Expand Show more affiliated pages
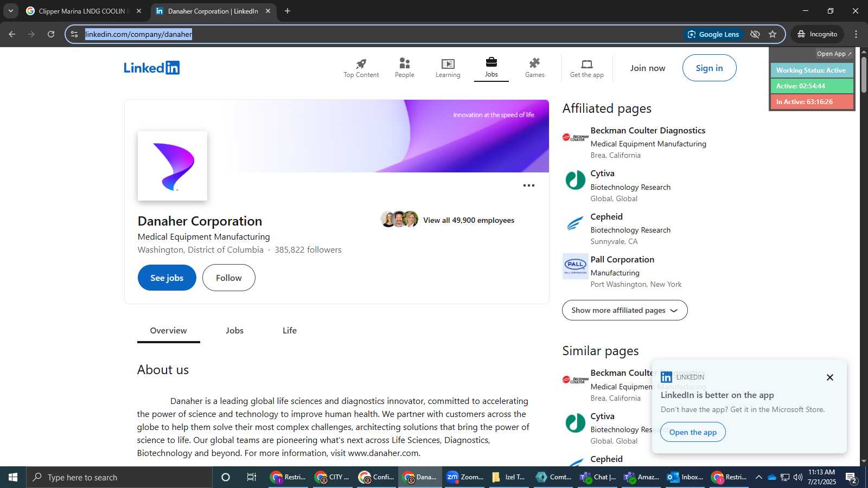 624,310
